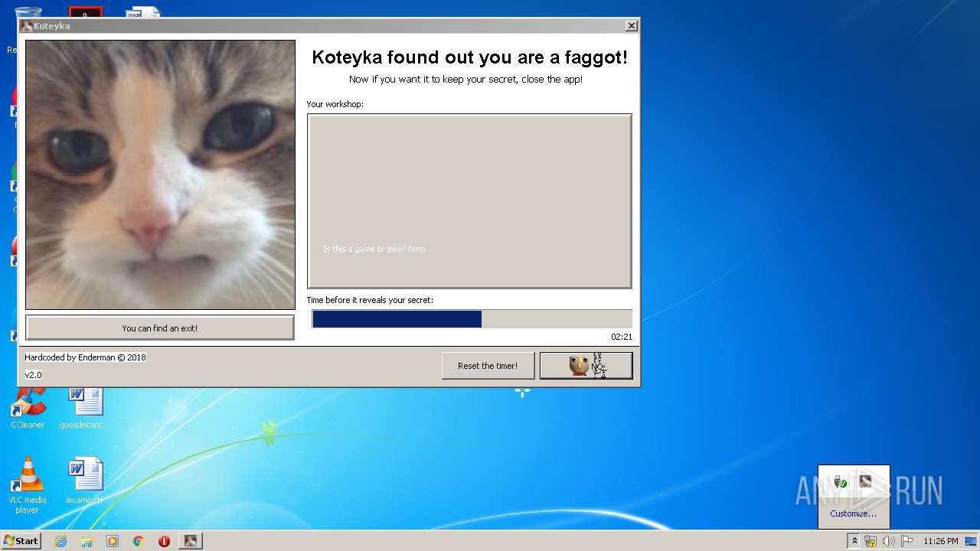Close the Koteyka window with X

click(x=631, y=26)
